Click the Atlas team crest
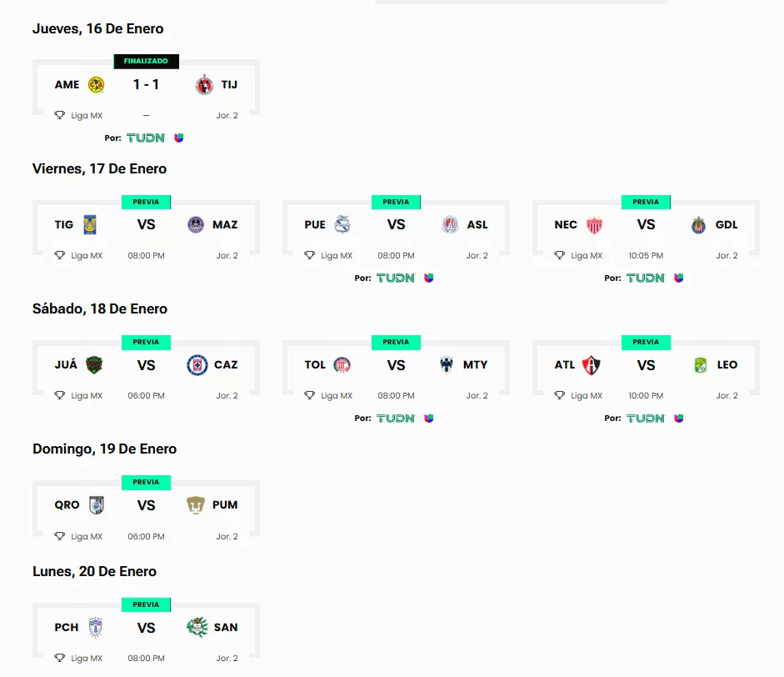This screenshot has height=677, width=784. tap(591, 365)
